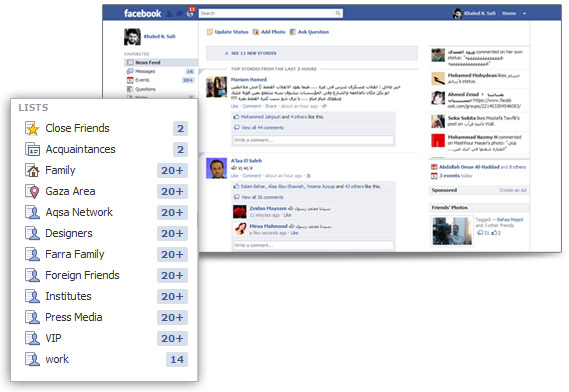Click the Events calendar icon in sidebar
This screenshot has height=392, width=569.
(x=130, y=80)
